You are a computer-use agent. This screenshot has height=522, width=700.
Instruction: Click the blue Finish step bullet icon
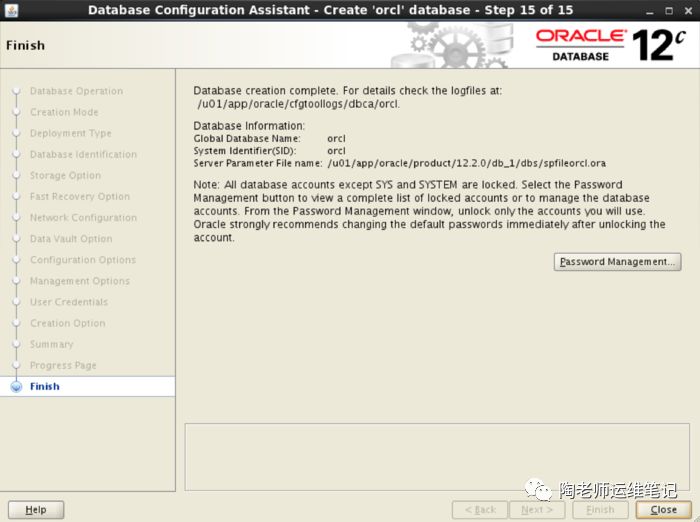[16, 387]
